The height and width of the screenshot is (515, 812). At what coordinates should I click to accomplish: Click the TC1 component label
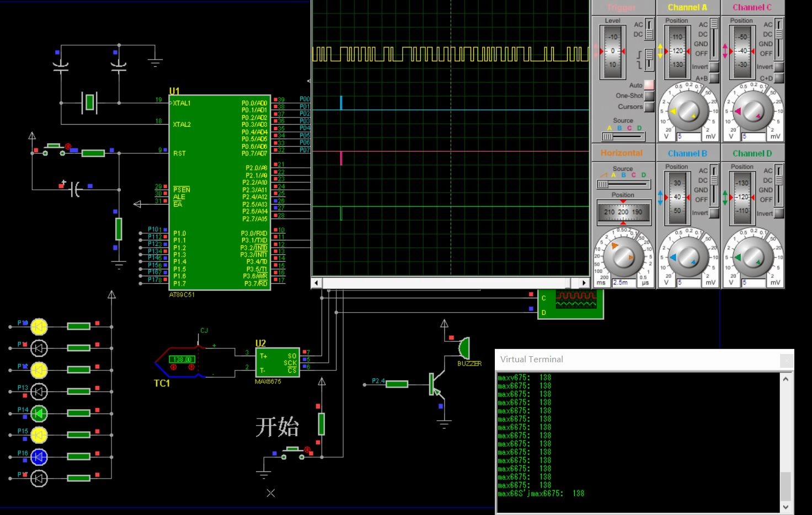162,383
